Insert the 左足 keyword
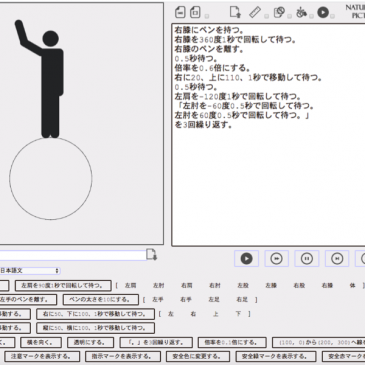Image resolution: width=365 pixels, height=365 pixels. coord(214,300)
